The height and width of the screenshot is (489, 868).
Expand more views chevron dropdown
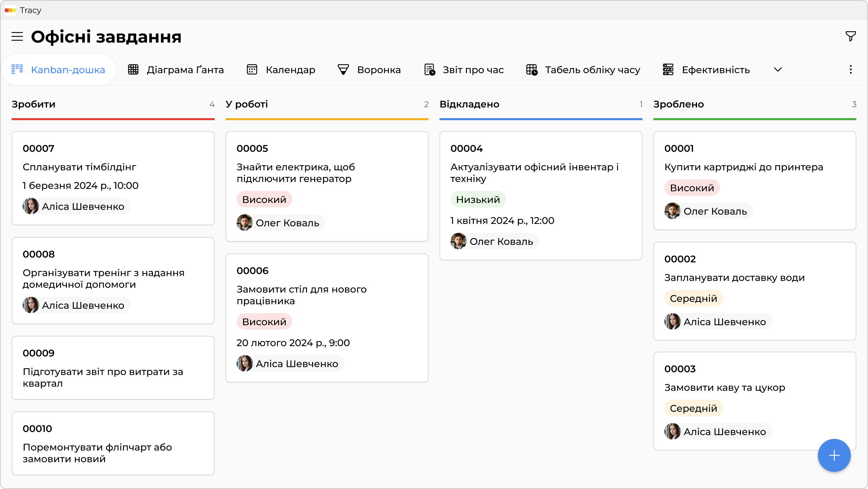click(x=778, y=70)
